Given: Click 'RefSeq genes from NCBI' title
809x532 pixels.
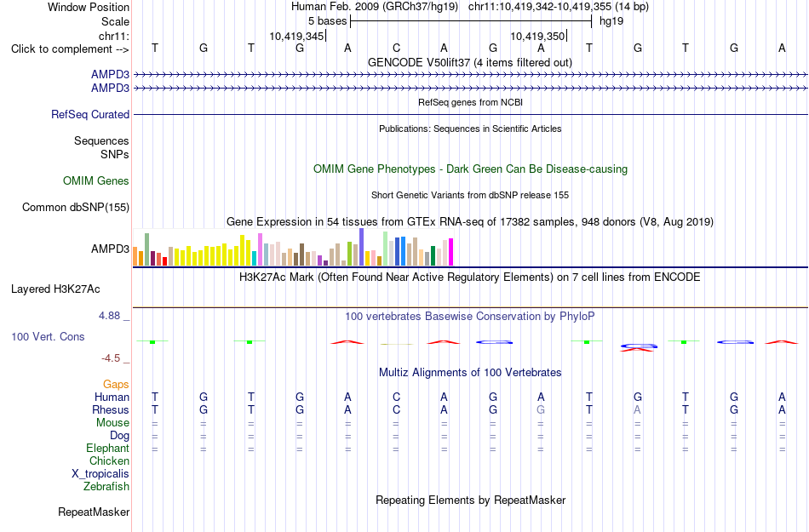Looking at the screenshot, I should click(x=471, y=102).
